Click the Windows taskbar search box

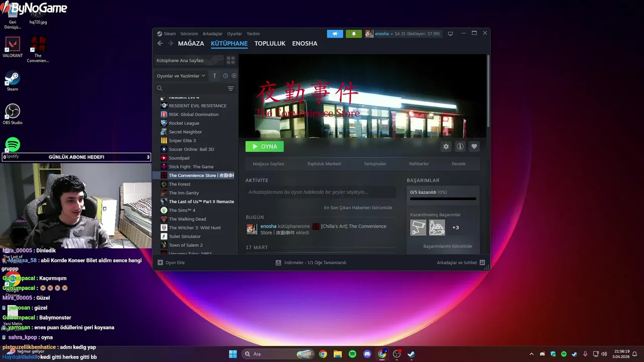click(279, 354)
